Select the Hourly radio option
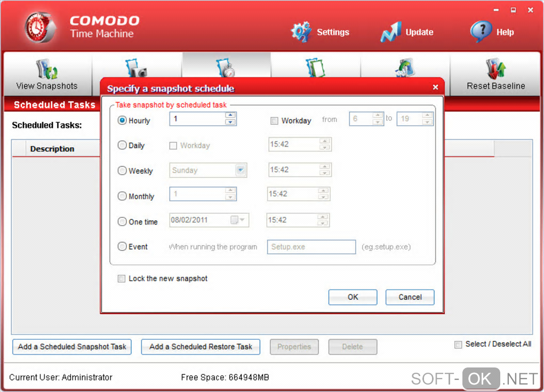The width and height of the screenshot is (544, 392). click(x=122, y=121)
